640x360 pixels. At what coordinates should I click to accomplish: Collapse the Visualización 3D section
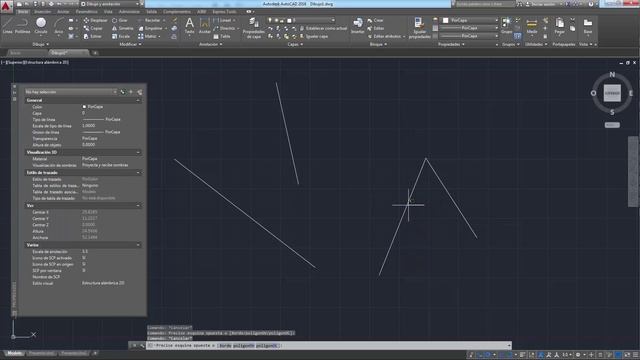138,152
